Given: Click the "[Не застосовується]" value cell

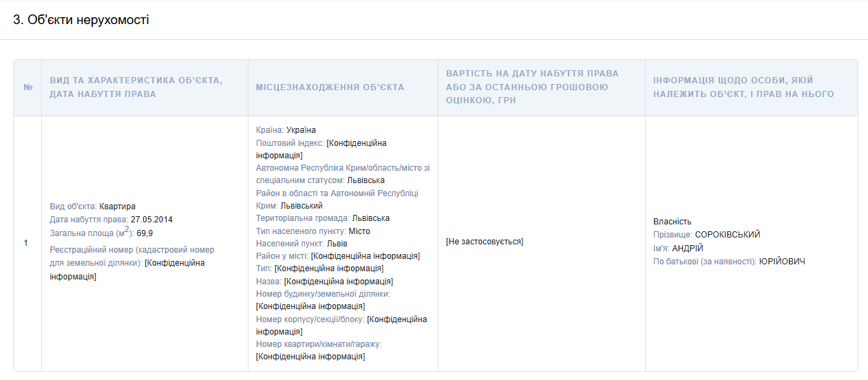Looking at the screenshot, I should coord(485,242).
